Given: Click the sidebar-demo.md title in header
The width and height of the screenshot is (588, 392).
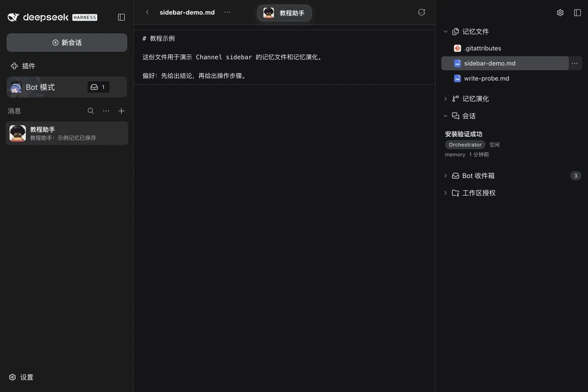Looking at the screenshot, I should click(x=187, y=12).
